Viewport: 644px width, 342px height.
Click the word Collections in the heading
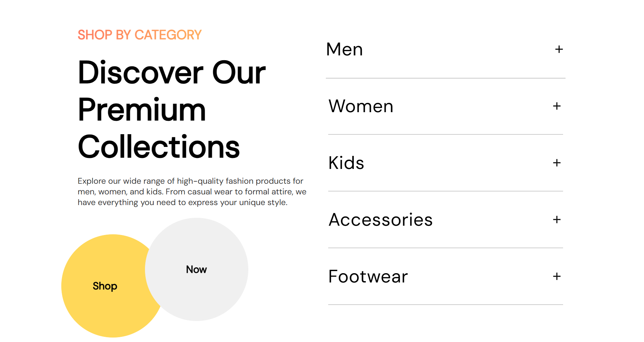(x=159, y=147)
